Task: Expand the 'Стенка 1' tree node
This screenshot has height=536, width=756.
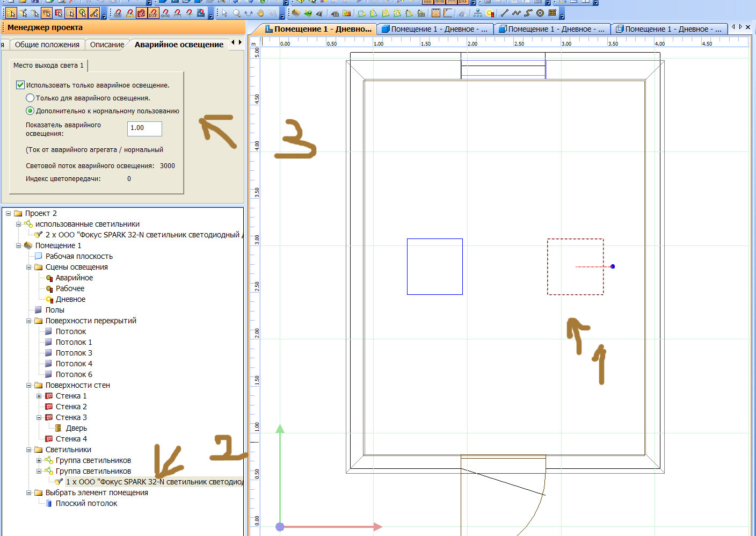Action: coord(39,396)
